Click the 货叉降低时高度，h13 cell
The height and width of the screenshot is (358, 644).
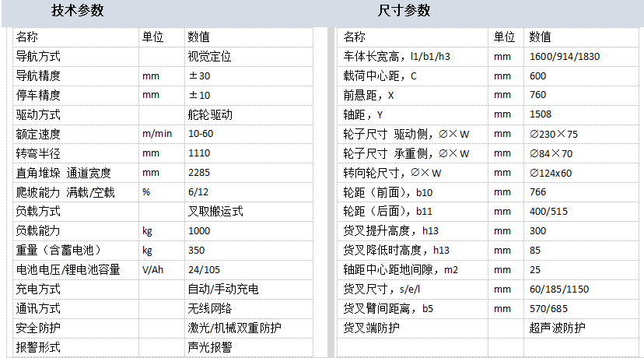tap(413, 251)
